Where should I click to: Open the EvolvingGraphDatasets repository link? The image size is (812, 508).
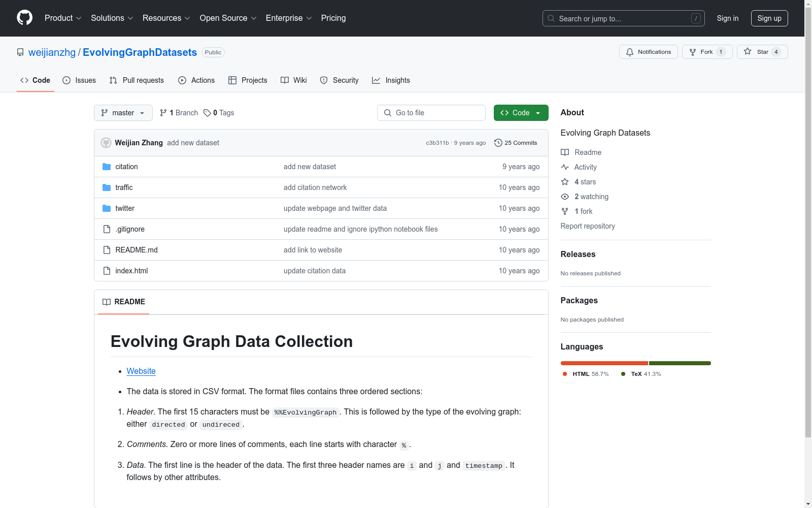click(x=140, y=52)
